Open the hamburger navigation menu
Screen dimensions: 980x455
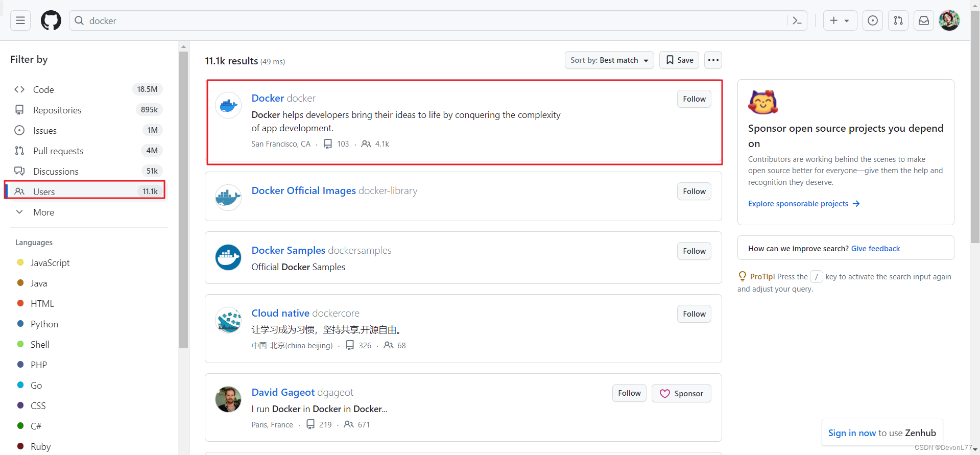(x=20, y=20)
